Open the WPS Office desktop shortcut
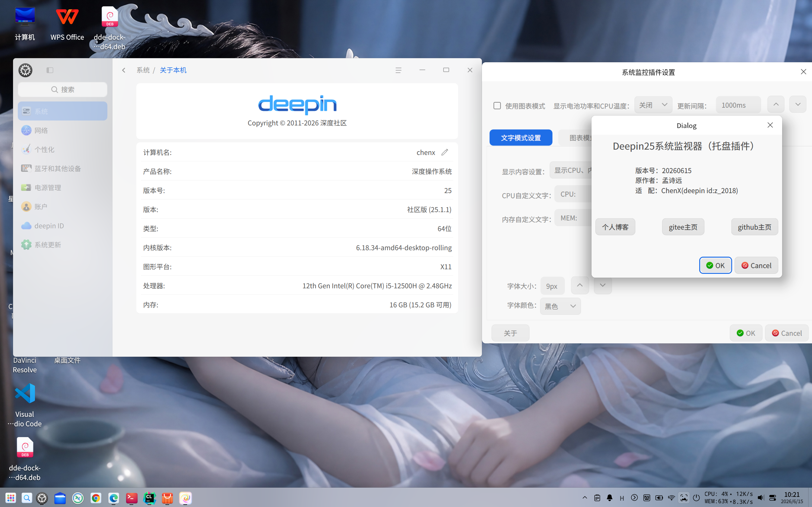 (x=67, y=24)
